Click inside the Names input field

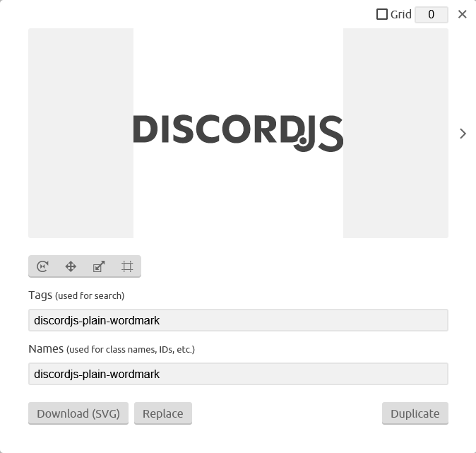pos(238,374)
